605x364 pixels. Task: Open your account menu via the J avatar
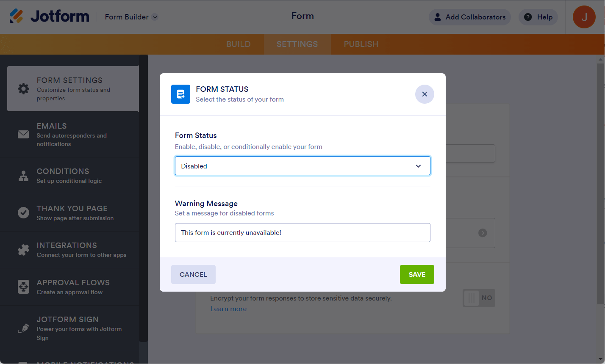coord(584,17)
